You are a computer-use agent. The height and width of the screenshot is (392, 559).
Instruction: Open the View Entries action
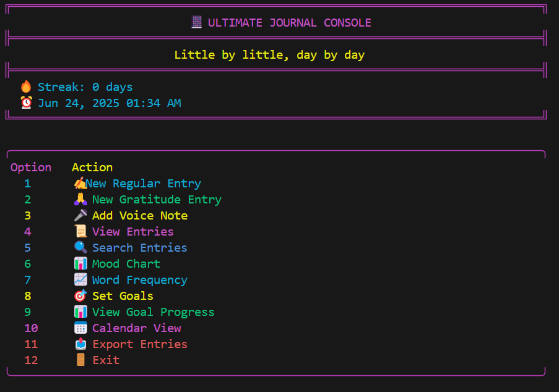pos(133,232)
